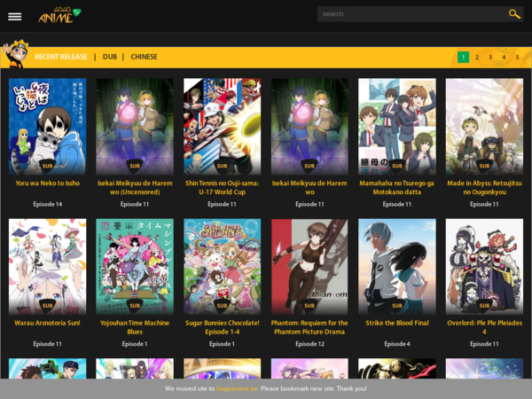The image size is (532, 399).
Task: Open Overlord: Ple Ple Pleiades thumbnail
Action: pos(484,267)
